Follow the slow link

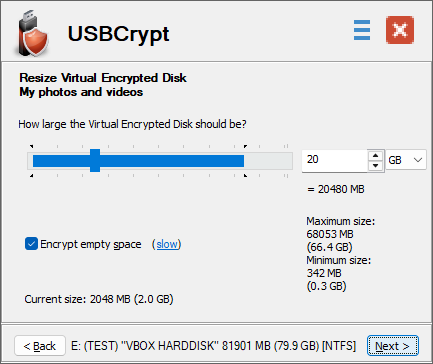[x=167, y=244]
